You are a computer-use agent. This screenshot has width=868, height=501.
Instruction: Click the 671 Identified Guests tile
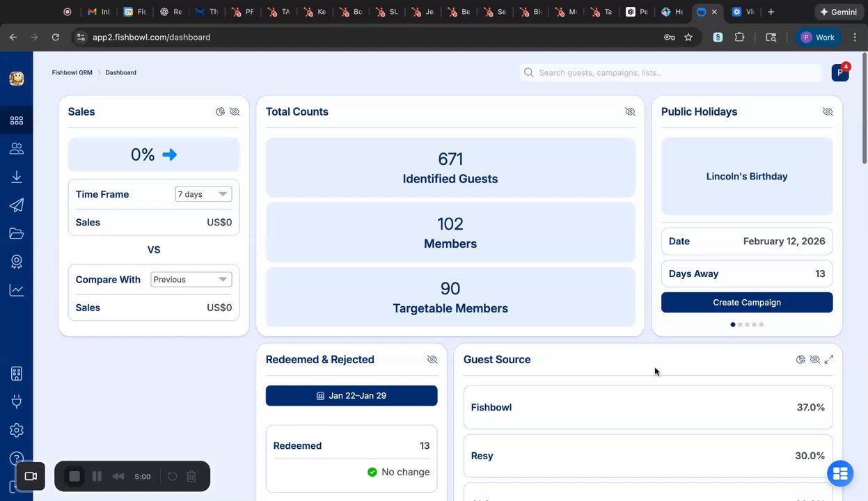point(450,168)
